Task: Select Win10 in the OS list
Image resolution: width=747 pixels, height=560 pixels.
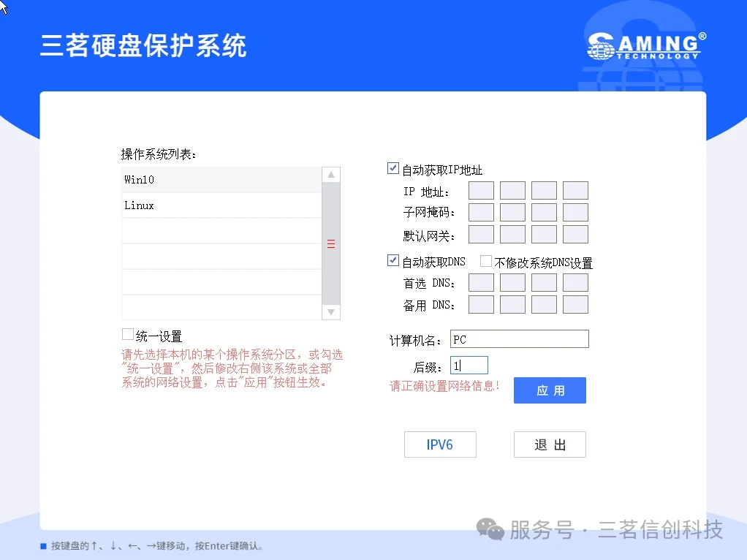Action: [221, 180]
